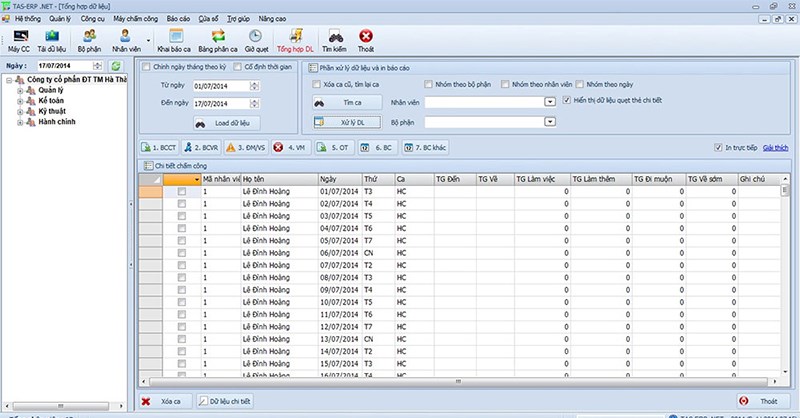Toggle Chỉnh ngày tháng theo kỳ checkbox

click(x=146, y=67)
